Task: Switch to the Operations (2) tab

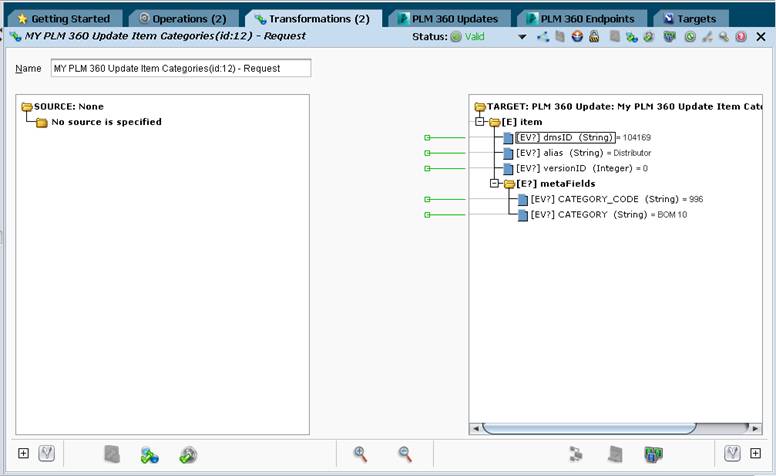Action: [183, 19]
